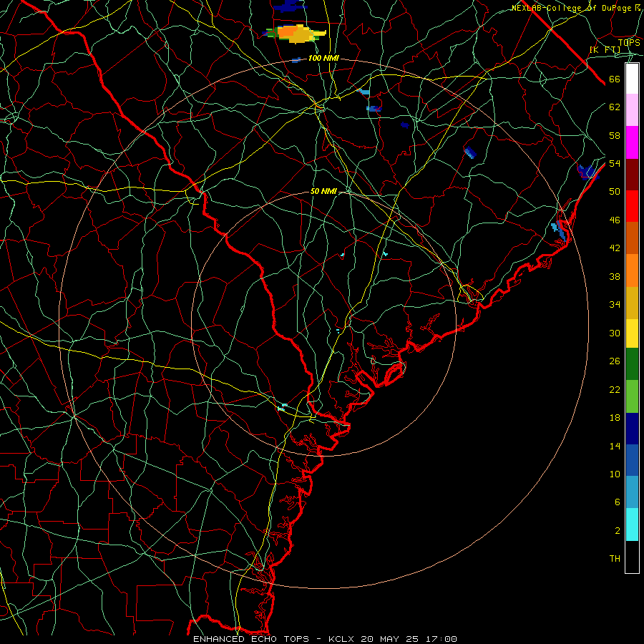Click the light pink swatch near 62
This screenshot has width=644, height=644.
click(632, 110)
